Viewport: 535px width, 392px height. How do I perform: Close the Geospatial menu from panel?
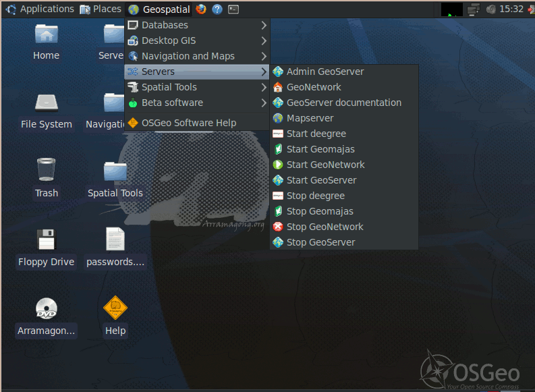coord(159,9)
